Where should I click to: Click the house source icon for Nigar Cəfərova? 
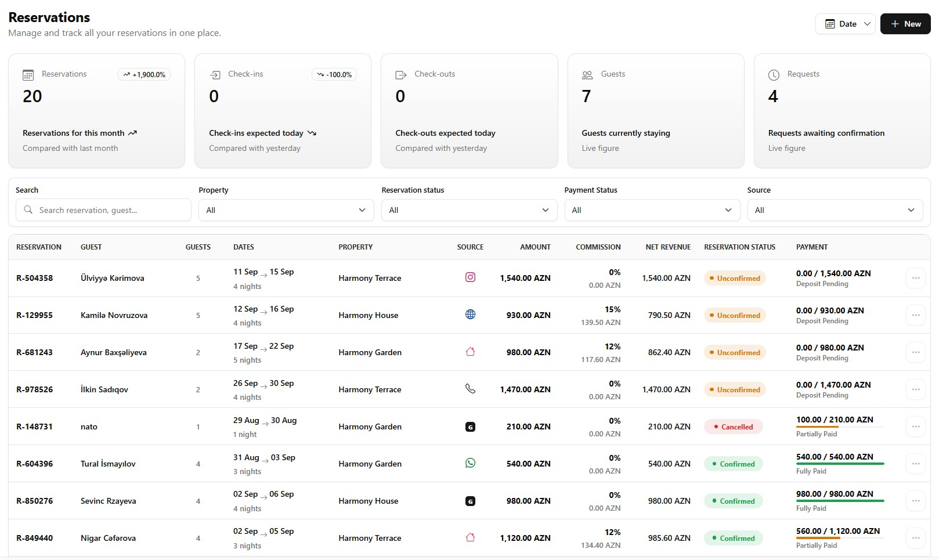point(470,537)
